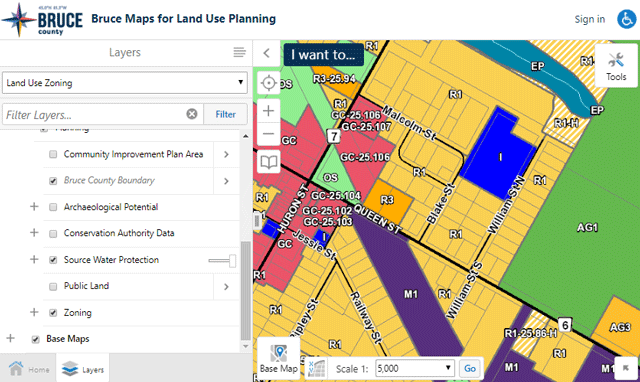Image resolution: width=640 pixels, height=382 pixels.
Task: Collapse the side panel with the arrow
Action: click(x=267, y=53)
